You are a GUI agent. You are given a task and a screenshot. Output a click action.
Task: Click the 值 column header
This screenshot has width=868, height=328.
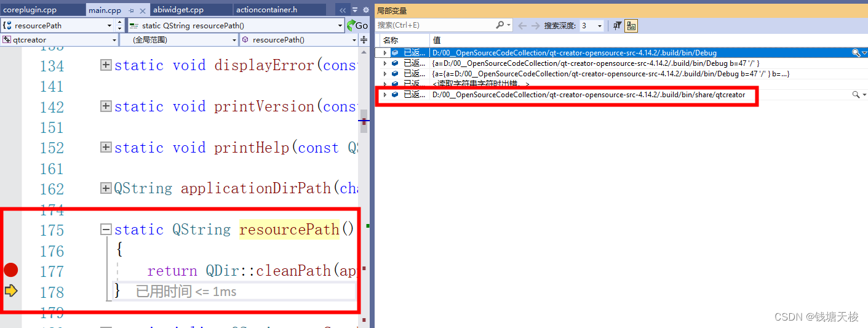click(648, 40)
